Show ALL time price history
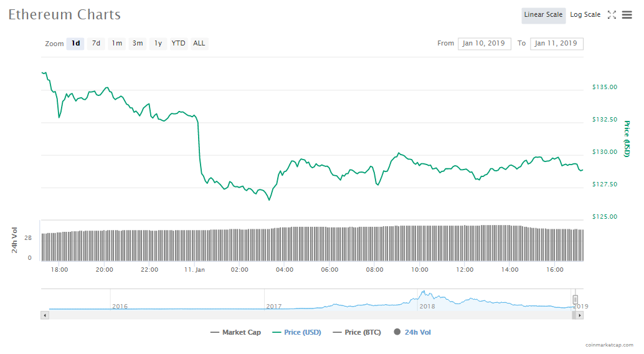 point(199,44)
